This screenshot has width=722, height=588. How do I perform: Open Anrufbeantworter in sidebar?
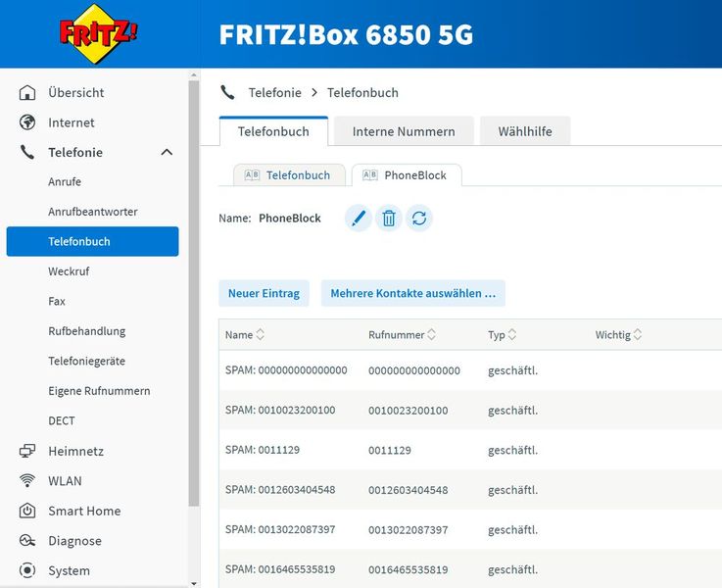[x=93, y=212]
